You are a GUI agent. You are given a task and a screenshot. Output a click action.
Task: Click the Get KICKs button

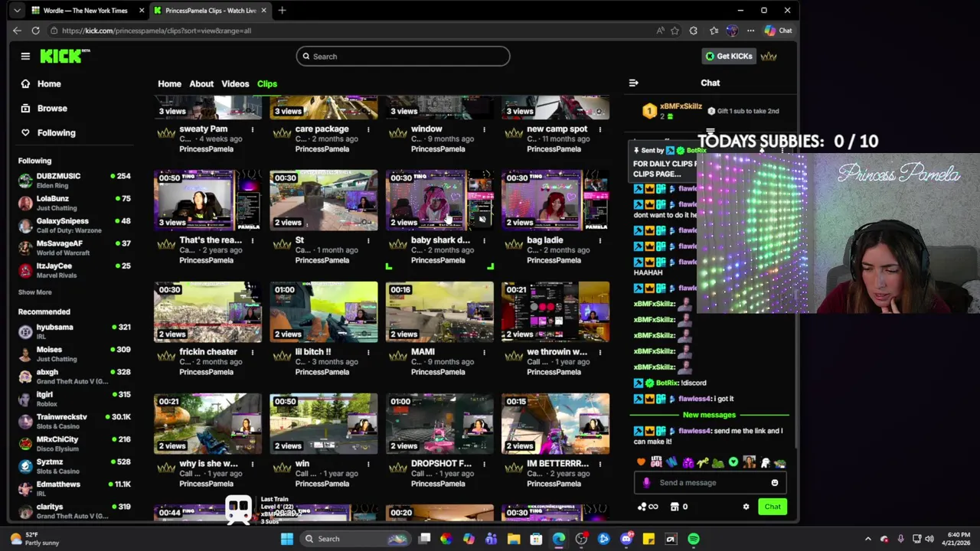729,56
